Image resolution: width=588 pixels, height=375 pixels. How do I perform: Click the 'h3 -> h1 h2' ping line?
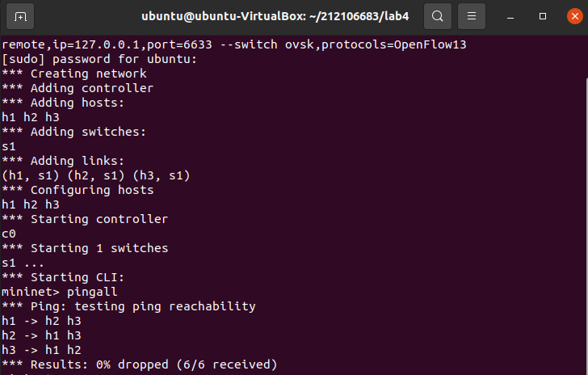pos(41,350)
